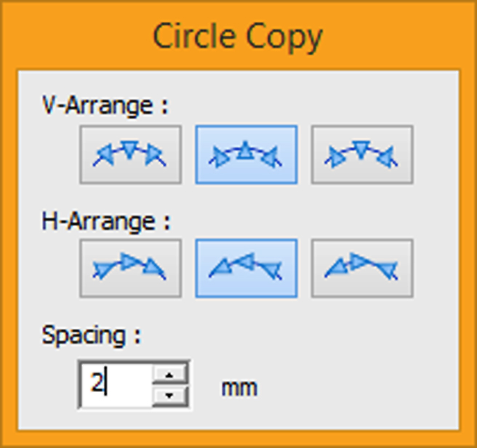
Task: Click the middle V-Arrange icon with upward triangle
Action: click(246, 154)
